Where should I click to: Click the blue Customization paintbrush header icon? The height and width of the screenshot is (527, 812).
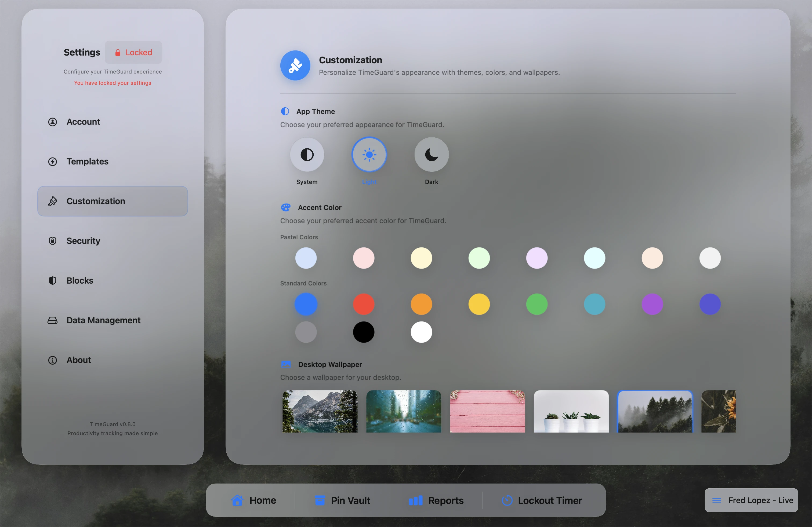click(x=295, y=65)
